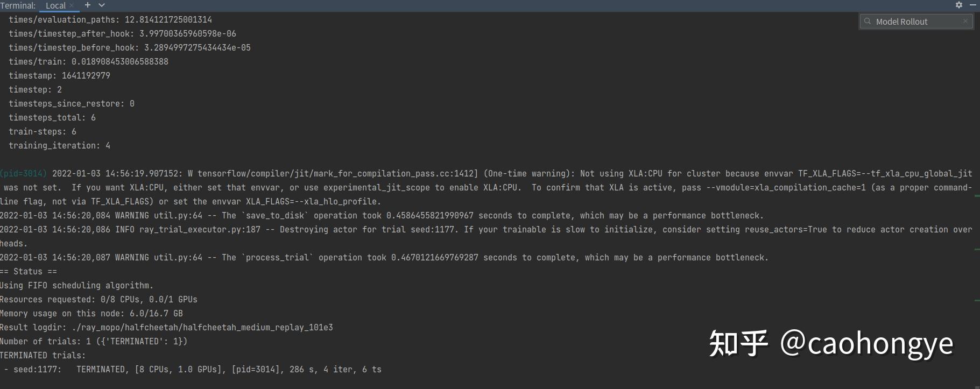The width and height of the screenshot is (980, 389).
Task: Open terminal settings gear menu
Action: click(959, 5)
